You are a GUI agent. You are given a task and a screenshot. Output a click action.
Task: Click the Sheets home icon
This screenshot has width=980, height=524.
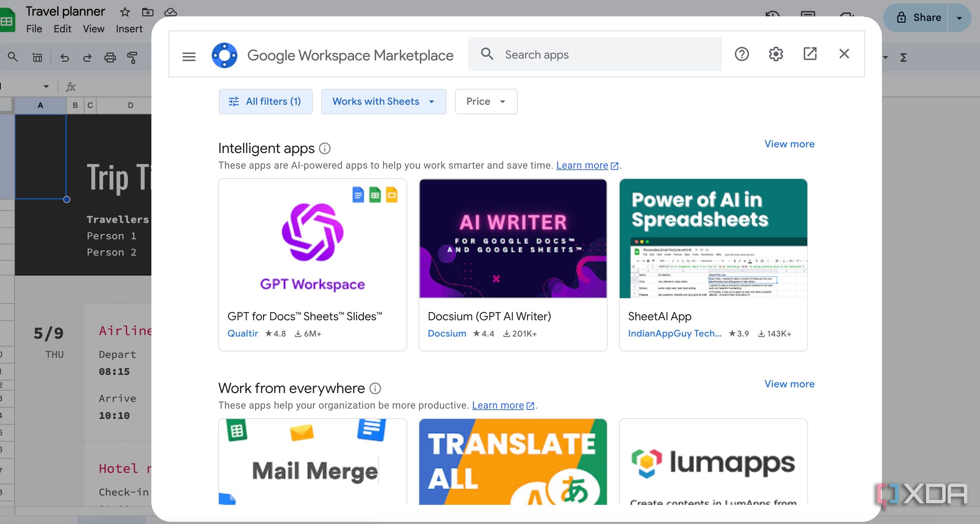(6, 20)
